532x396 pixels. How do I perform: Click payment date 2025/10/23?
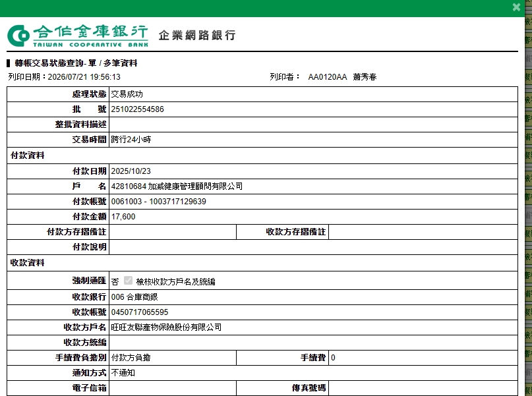tap(131, 171)
